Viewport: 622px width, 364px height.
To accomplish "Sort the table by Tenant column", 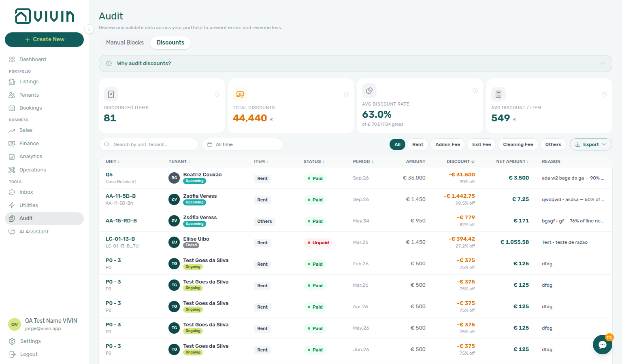I will (179, 161).
